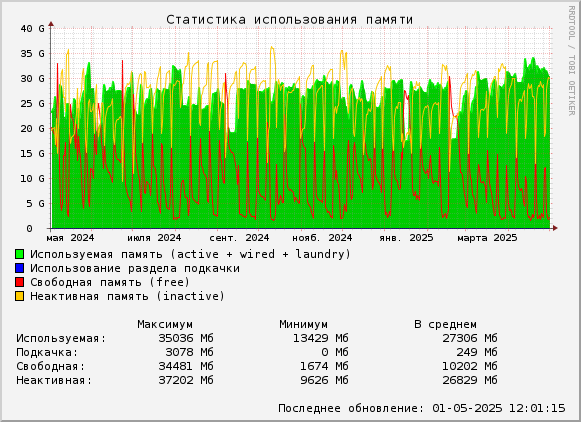Click the 'Последнее обновление' timestamp

pos(422,408)
